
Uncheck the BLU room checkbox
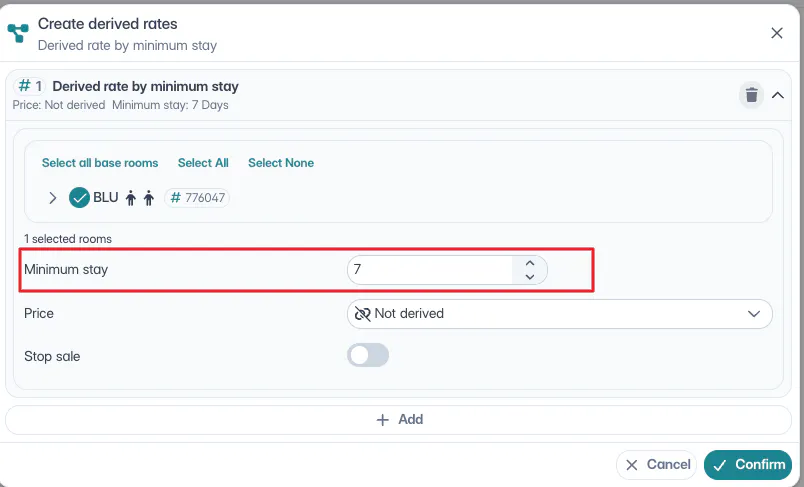(x=80, y=198)
